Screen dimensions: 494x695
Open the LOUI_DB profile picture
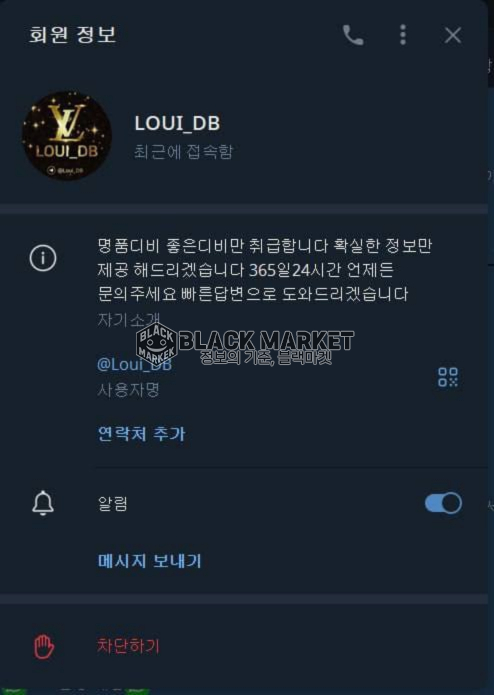[x=67, y=136]
